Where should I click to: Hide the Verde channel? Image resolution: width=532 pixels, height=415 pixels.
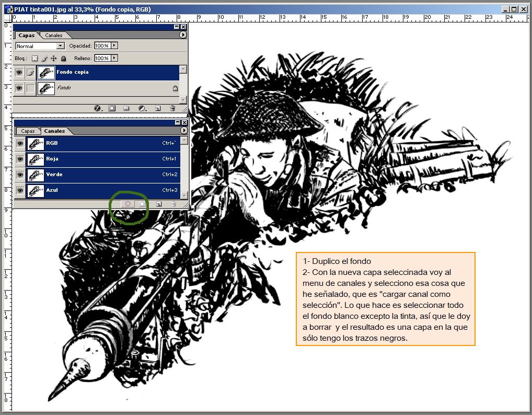click(20, 175)
